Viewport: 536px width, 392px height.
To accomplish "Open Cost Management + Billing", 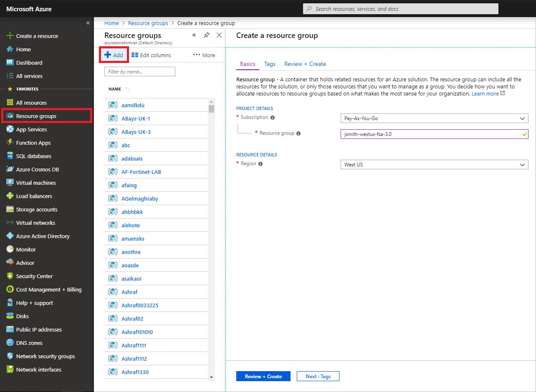I will coord(44,289).
